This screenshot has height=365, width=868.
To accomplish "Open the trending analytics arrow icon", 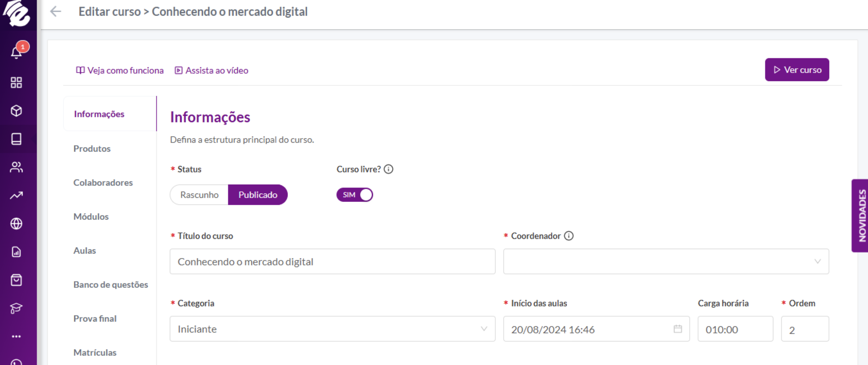I will click(16, 195).
